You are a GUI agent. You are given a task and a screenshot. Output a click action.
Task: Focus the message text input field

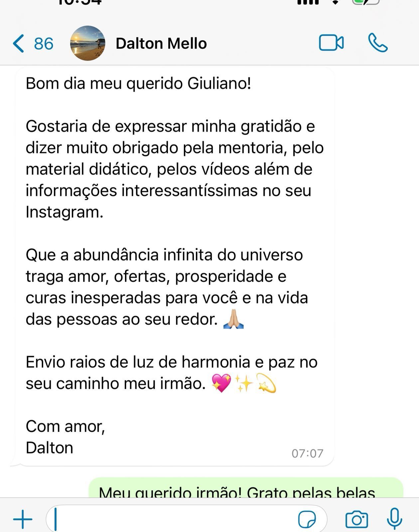[x=186, y=519]
